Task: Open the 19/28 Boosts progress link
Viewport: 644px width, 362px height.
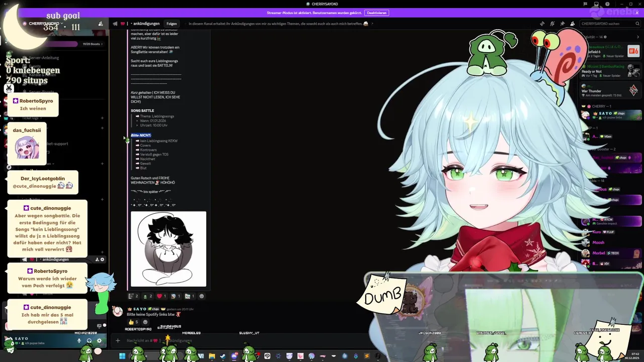Action: click(x=93, y=44)
